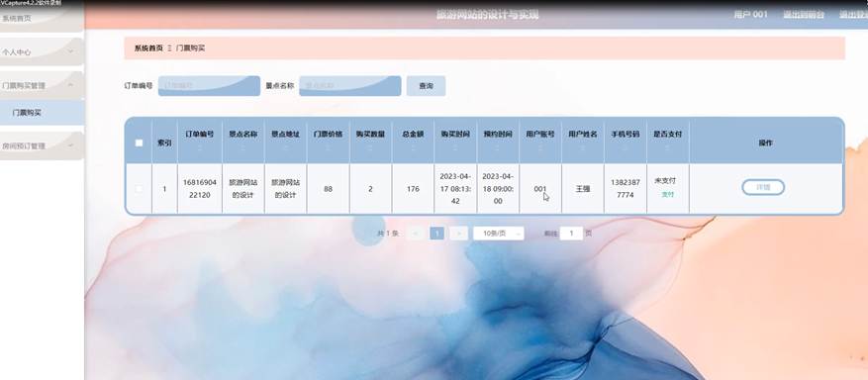
Task: Sort by 用户账号 column sort icon
Action: coord(540,148)
